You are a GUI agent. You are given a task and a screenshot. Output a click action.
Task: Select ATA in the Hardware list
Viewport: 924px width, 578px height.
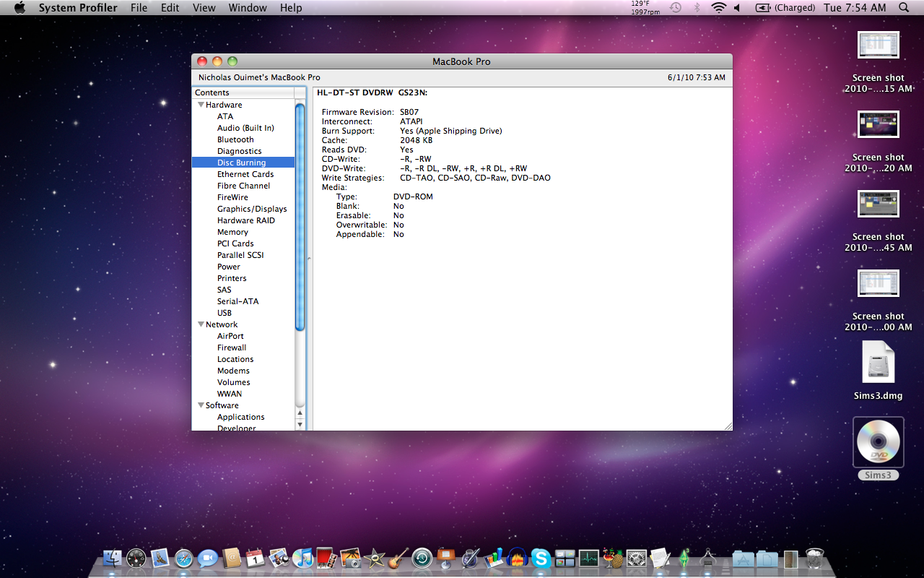pyautogui.click(x=225, y=116)
